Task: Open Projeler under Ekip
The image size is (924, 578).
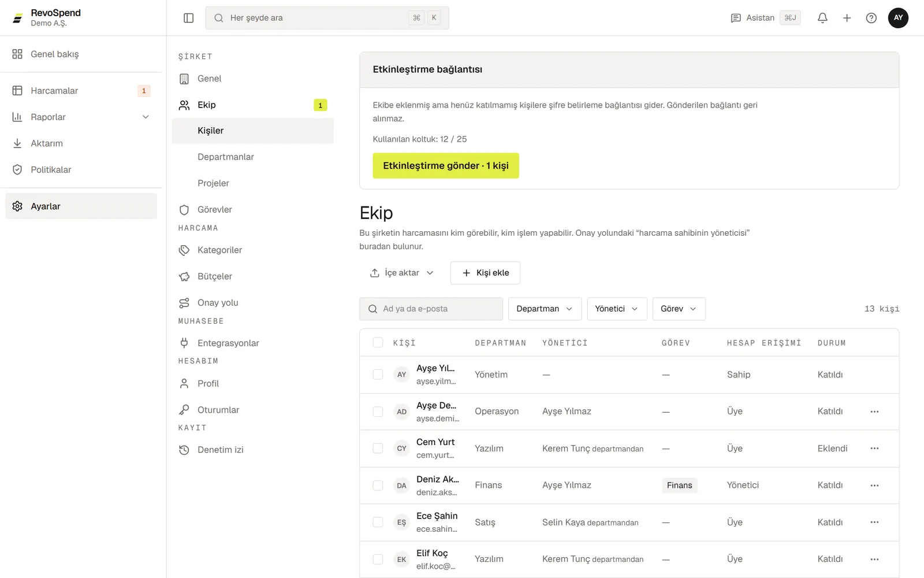Action: [x=253, y=183]
